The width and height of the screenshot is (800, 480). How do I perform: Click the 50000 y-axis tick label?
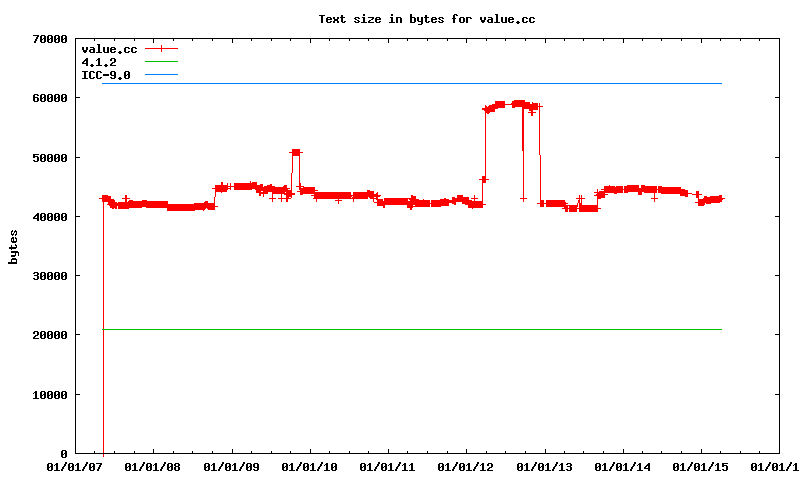(47, 158)
